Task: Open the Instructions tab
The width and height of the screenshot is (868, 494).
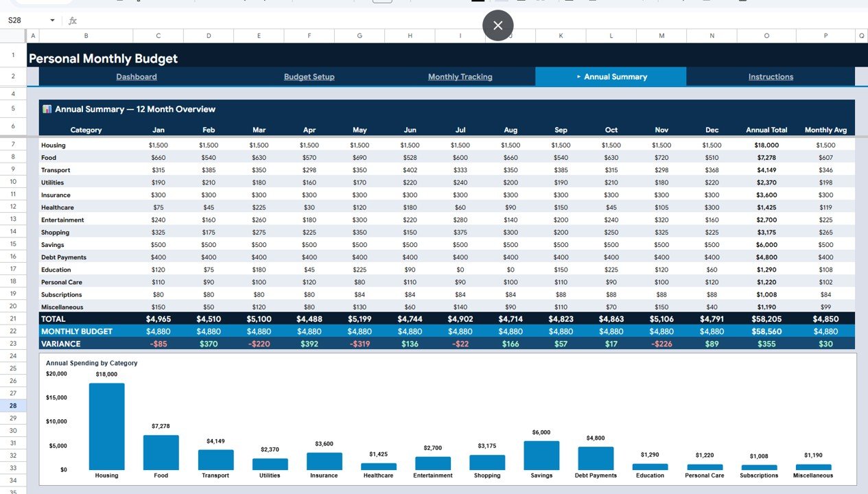Action: (x=771, y=76)
